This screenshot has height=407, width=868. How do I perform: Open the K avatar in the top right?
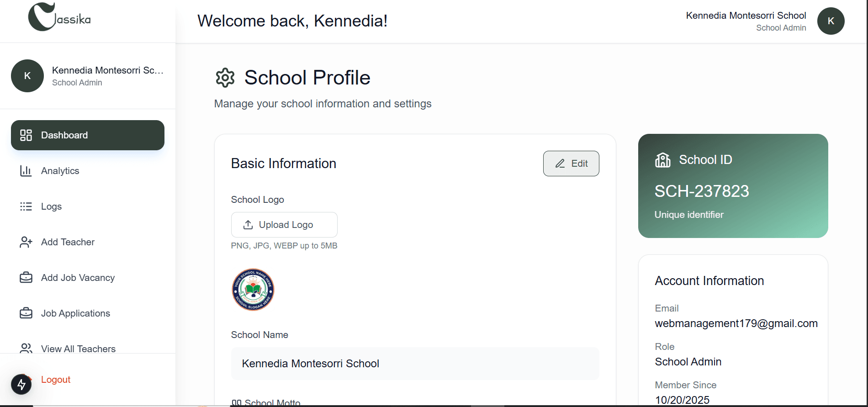tap(831, 21)
